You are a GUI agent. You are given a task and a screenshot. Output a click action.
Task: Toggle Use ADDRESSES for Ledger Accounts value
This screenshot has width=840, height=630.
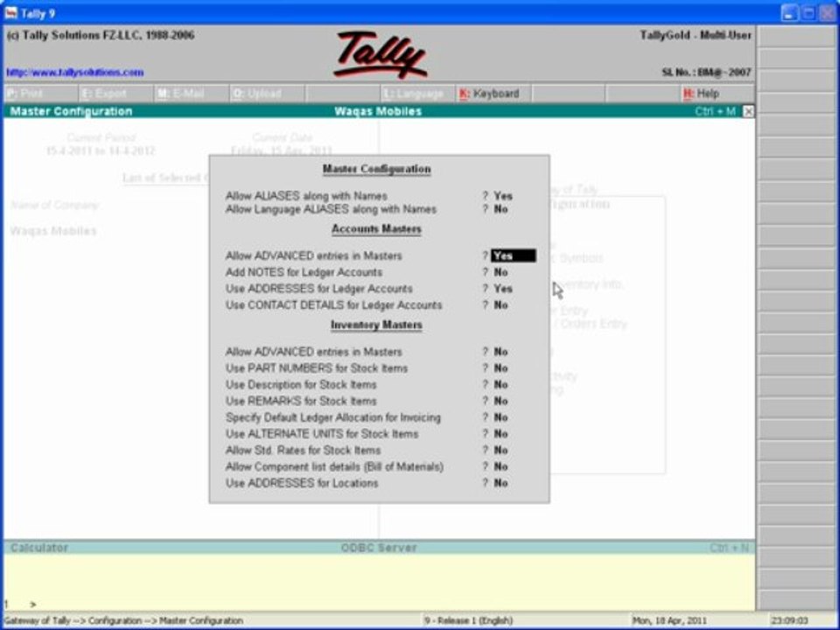click(x=503, y=289)
